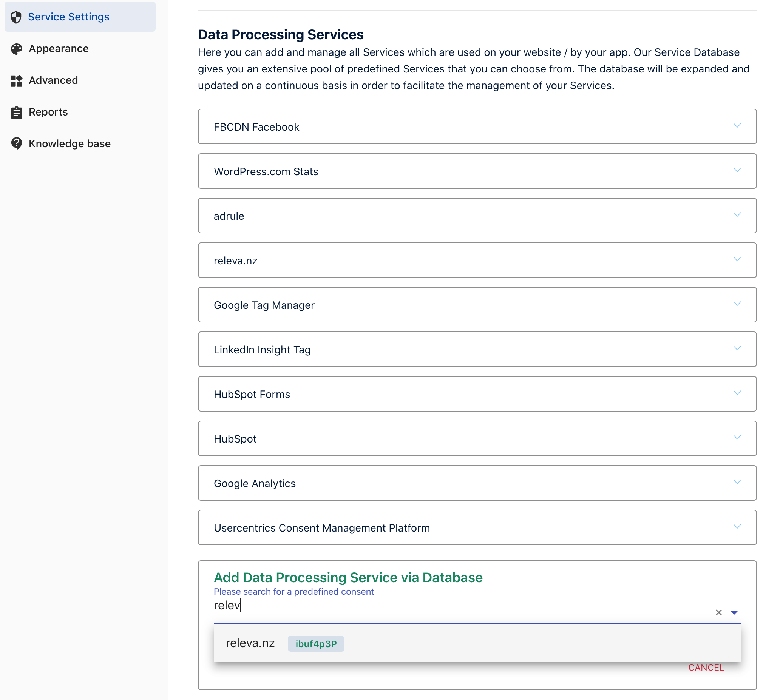The width and height of the screenshot is (763, 700).
Task: Click the HubSpot Forms service name
Action: tap(252, 394)
